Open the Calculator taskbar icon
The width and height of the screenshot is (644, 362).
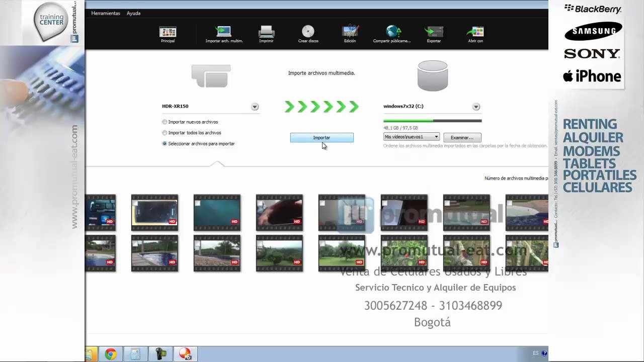click(135, 354)
